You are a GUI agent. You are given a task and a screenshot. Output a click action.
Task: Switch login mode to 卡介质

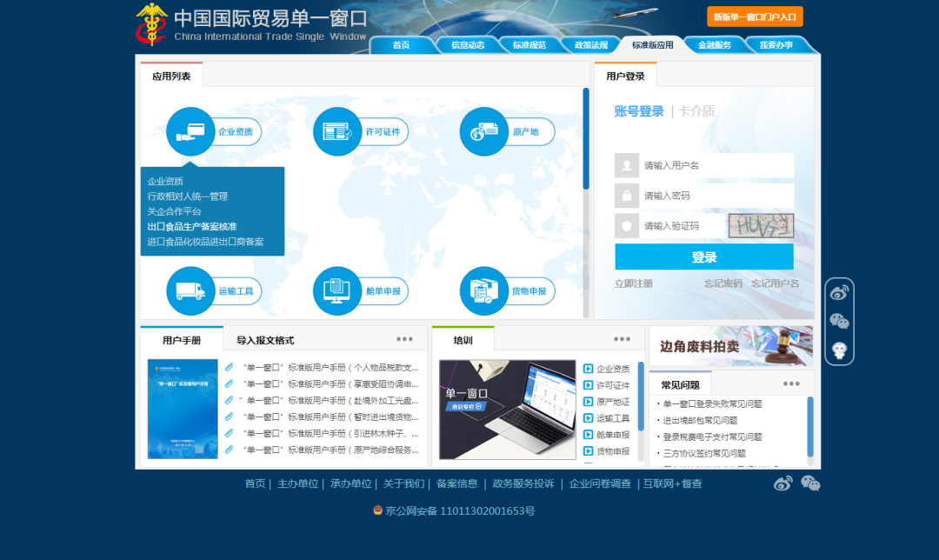coord(696,111)
